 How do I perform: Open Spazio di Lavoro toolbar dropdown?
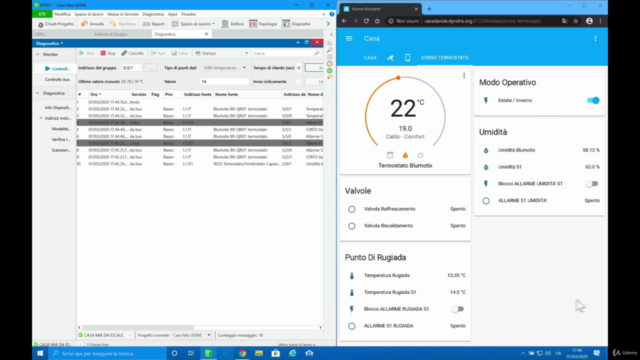[193, 24]
